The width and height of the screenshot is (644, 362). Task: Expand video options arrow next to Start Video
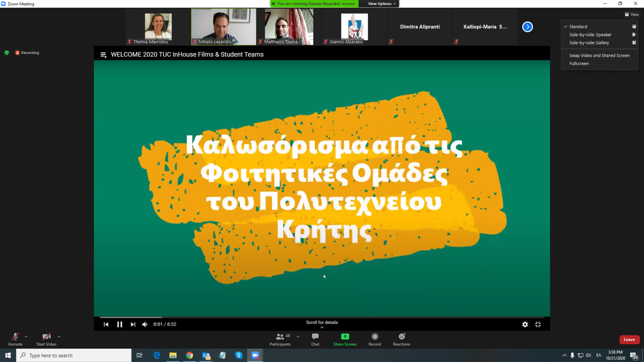click(x=59, y=336)
